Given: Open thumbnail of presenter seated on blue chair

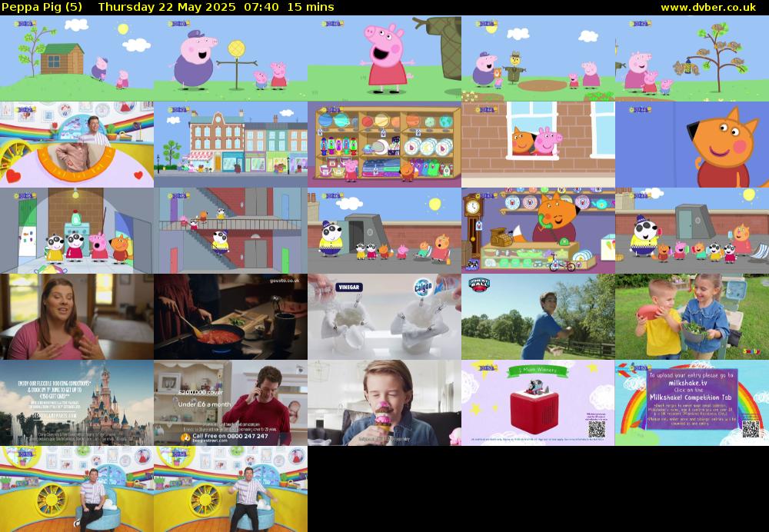Looking at the screenshot, I should pyautogui.click(x=77, y=489).
